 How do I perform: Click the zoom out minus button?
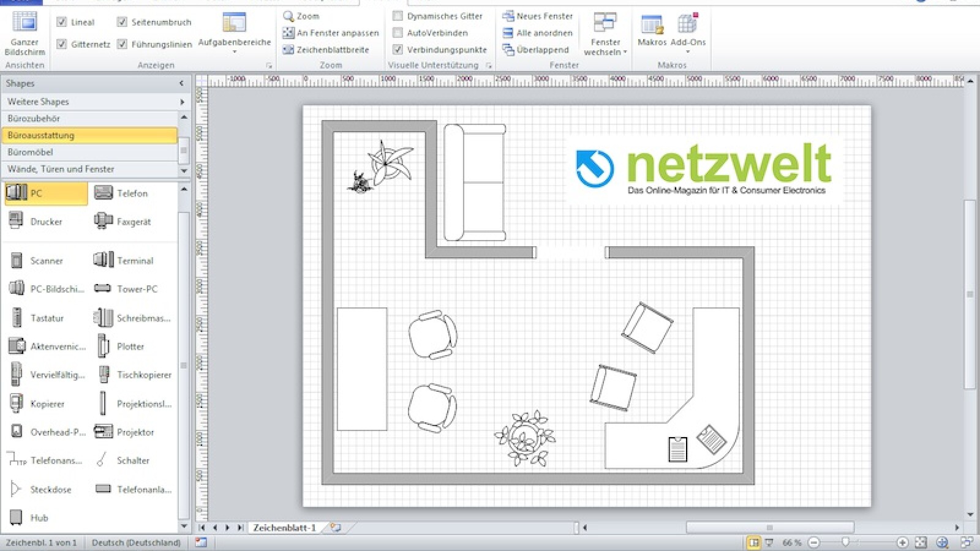(814, 542)
